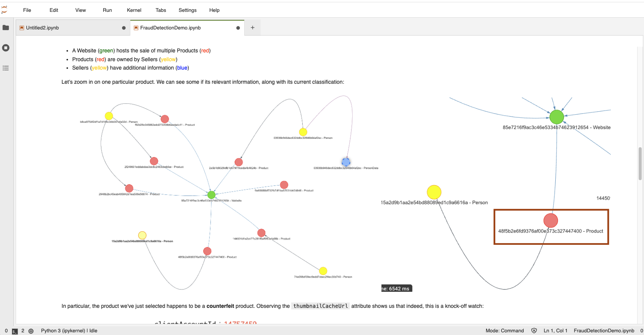Click the Jupyter logo icon
This screenshot has width=644, height=335.
(x=4, y=10)
